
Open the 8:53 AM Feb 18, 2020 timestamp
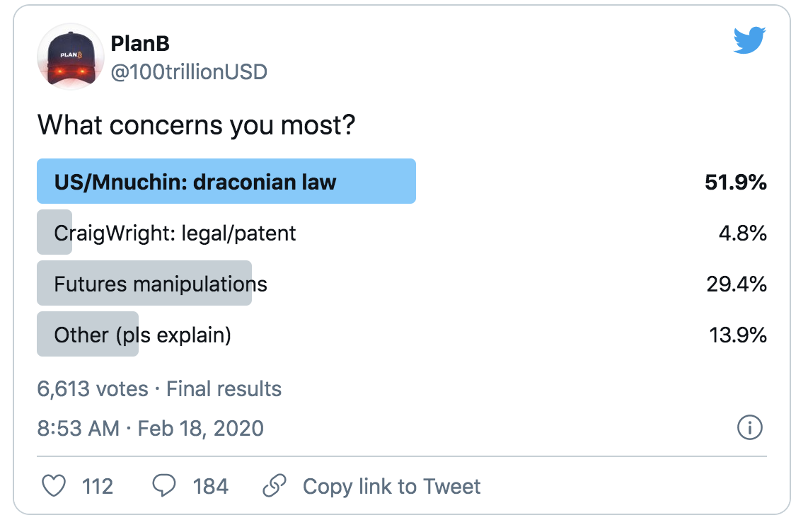pos(150,428)
